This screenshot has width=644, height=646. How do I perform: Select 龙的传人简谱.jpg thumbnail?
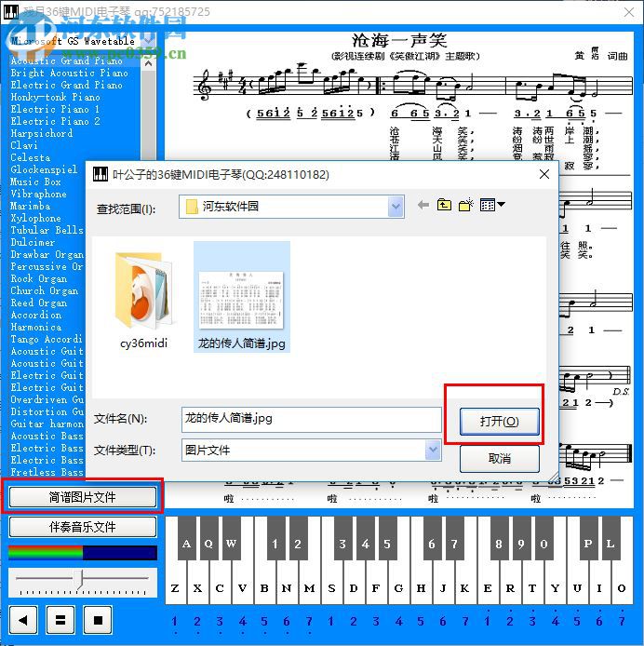(242, 297)
